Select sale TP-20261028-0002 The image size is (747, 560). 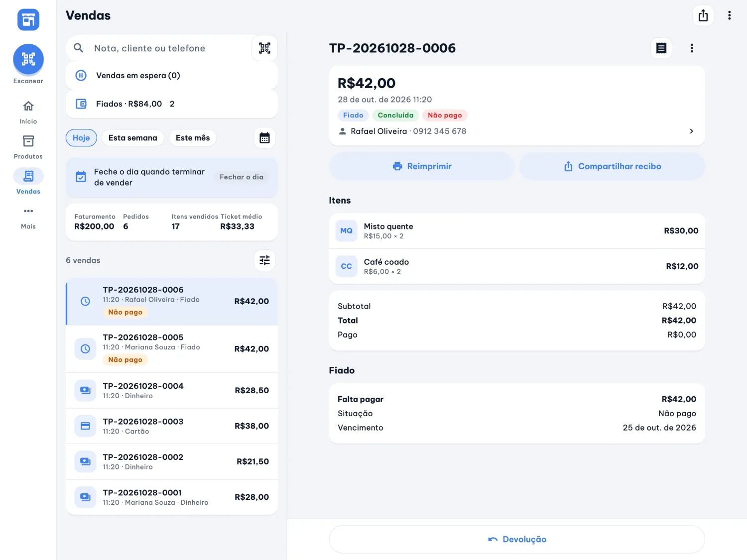point(172,462)
